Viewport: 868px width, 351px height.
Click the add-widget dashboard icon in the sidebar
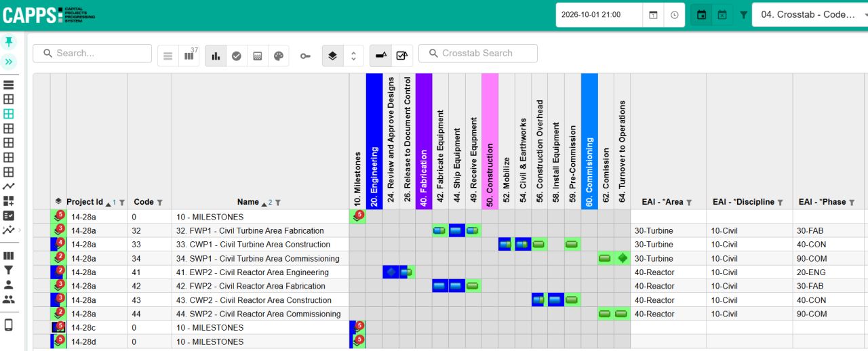(x=9, y=201)
